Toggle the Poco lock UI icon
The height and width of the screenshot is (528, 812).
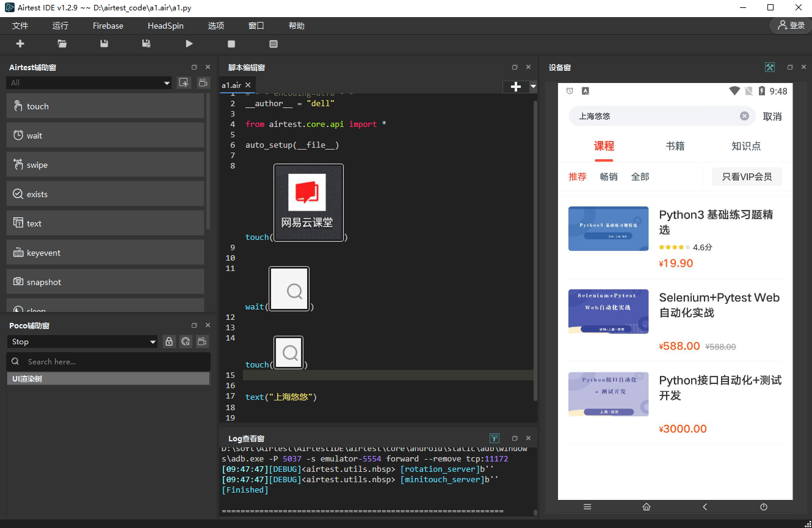(x=169, y=342)
